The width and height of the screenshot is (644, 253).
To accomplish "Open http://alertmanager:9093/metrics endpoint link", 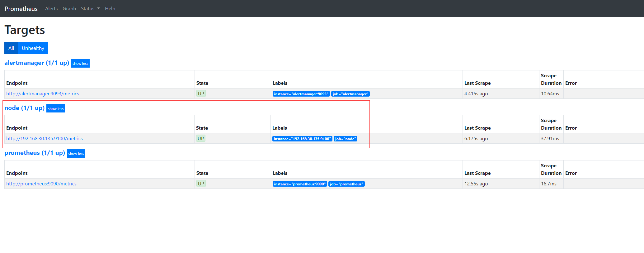I will pyautogui.click(x=43, y=93).
